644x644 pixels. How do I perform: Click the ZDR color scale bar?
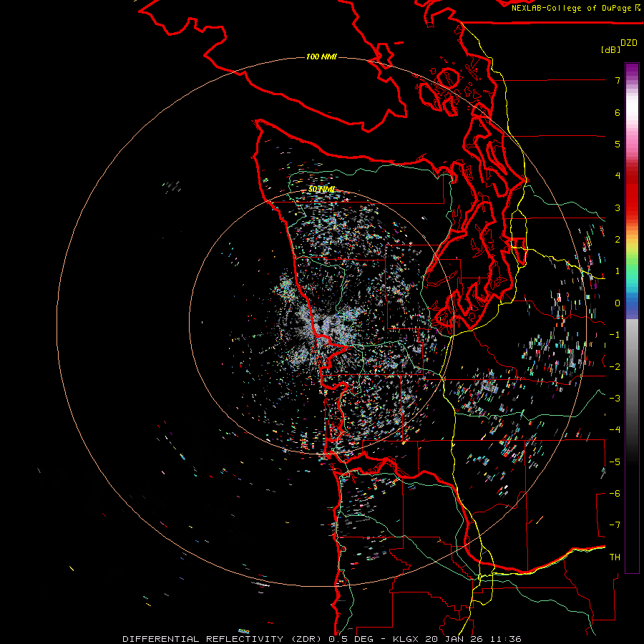632,318
